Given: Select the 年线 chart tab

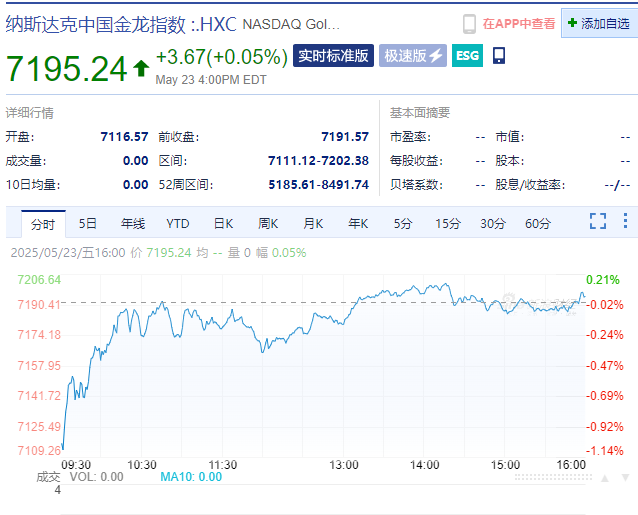Looking at the screenshot, I should [x=133, y=223].
